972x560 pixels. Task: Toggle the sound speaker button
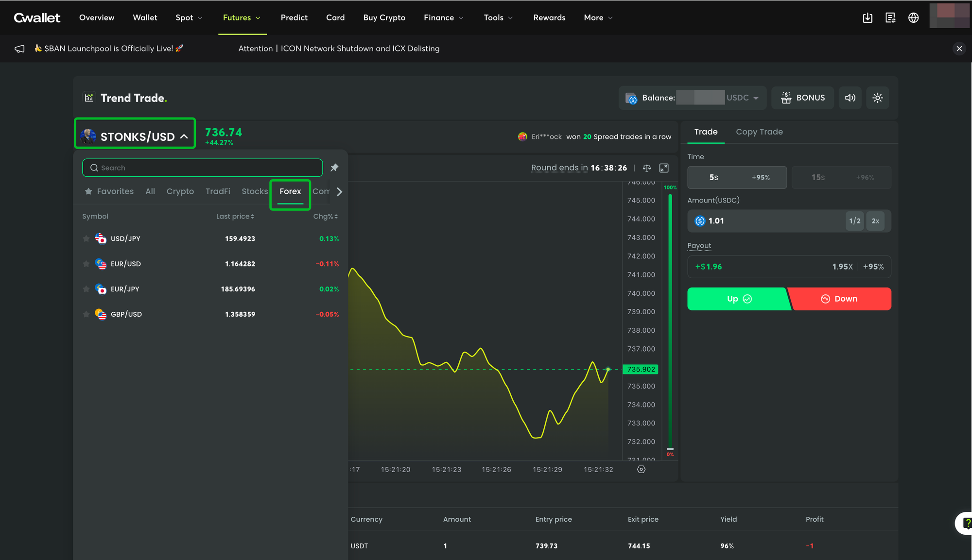[x=850, y=98]
